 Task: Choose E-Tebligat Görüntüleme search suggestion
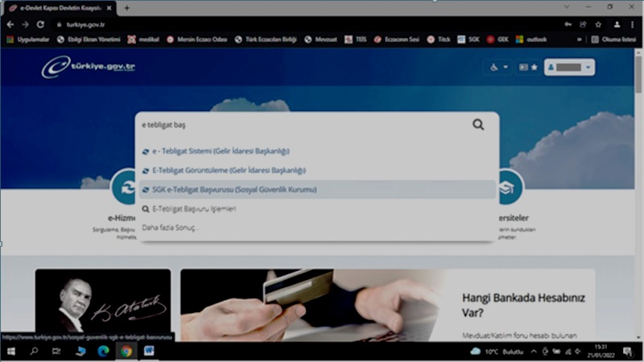[229, 171]
